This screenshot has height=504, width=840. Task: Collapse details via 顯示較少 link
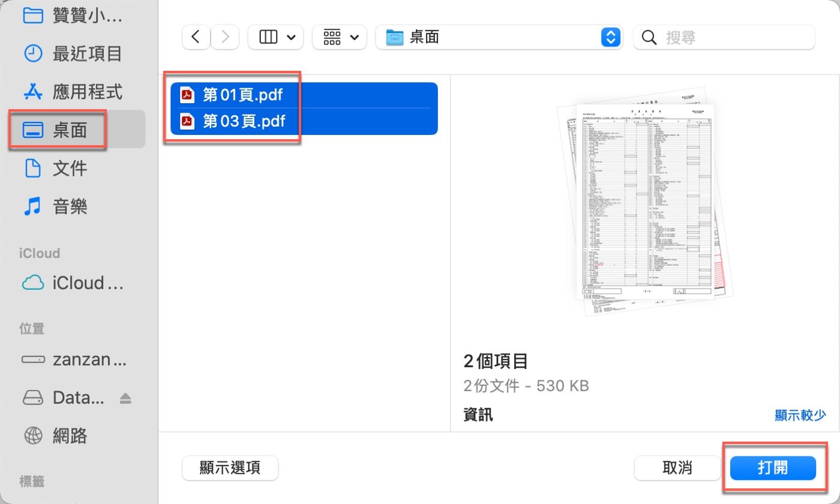(x=800, y=415)
